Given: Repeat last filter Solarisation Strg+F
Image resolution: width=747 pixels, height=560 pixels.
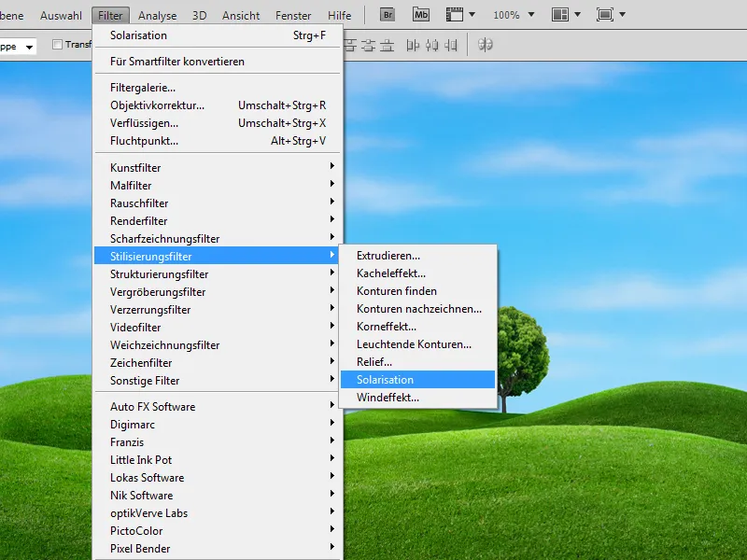Looking at the screenshot, I should click(x=218, y=35).
